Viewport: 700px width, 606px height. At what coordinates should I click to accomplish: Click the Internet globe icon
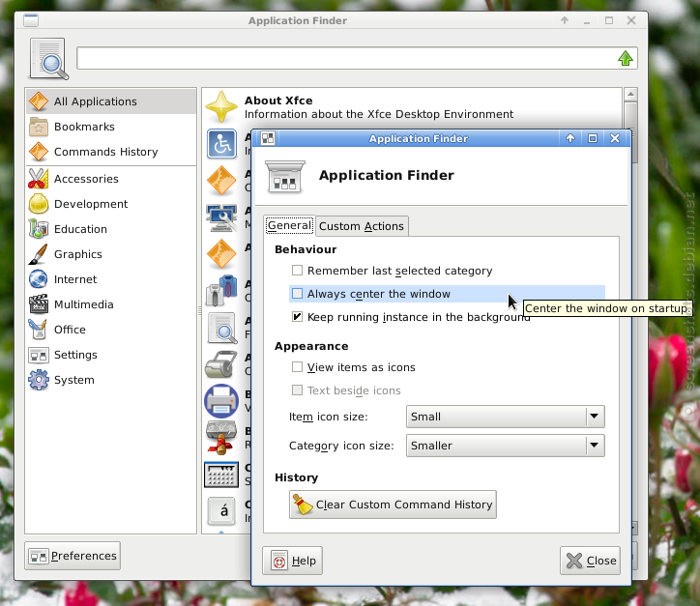click(39, 279)
